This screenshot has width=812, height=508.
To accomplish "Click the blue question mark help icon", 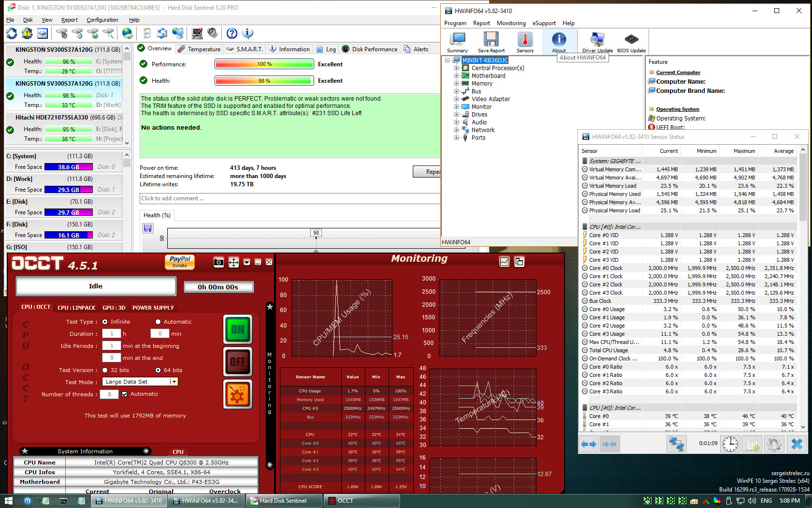I will (232, 33).
